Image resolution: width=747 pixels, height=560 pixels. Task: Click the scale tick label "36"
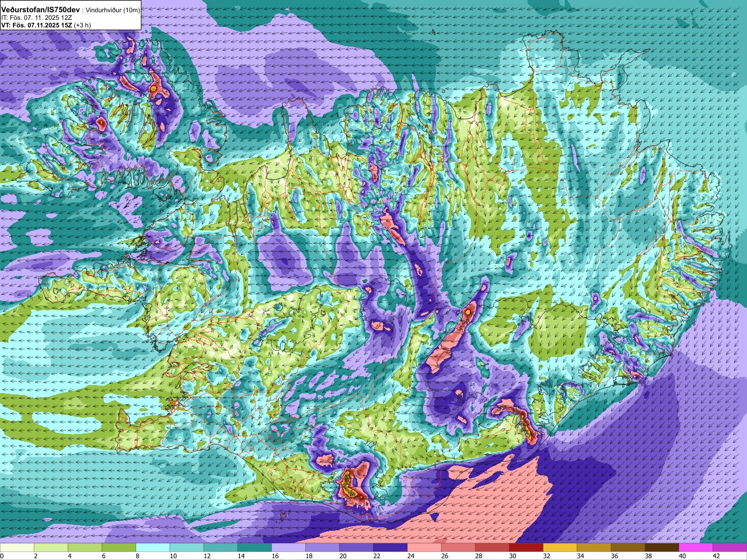pos(614,556)
